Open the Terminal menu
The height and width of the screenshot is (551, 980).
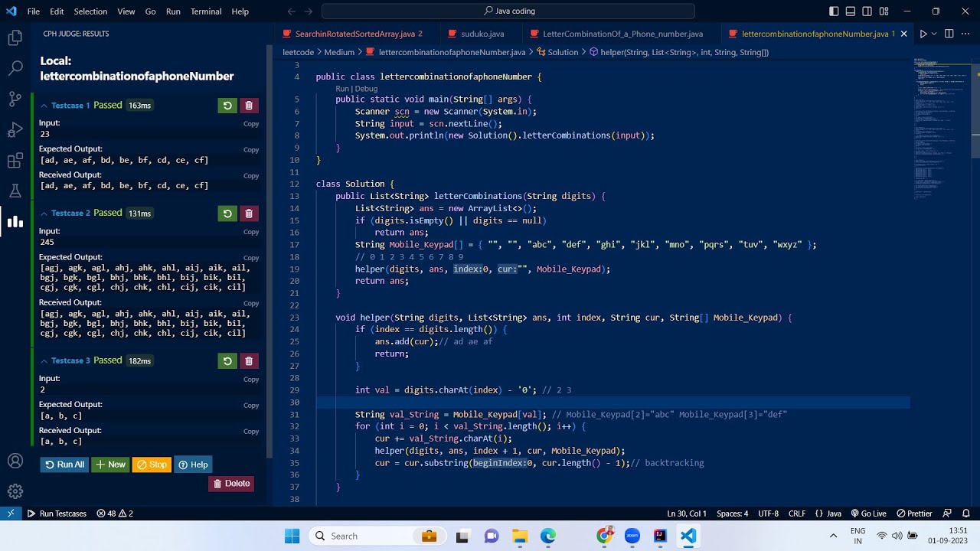pos(205,11)
